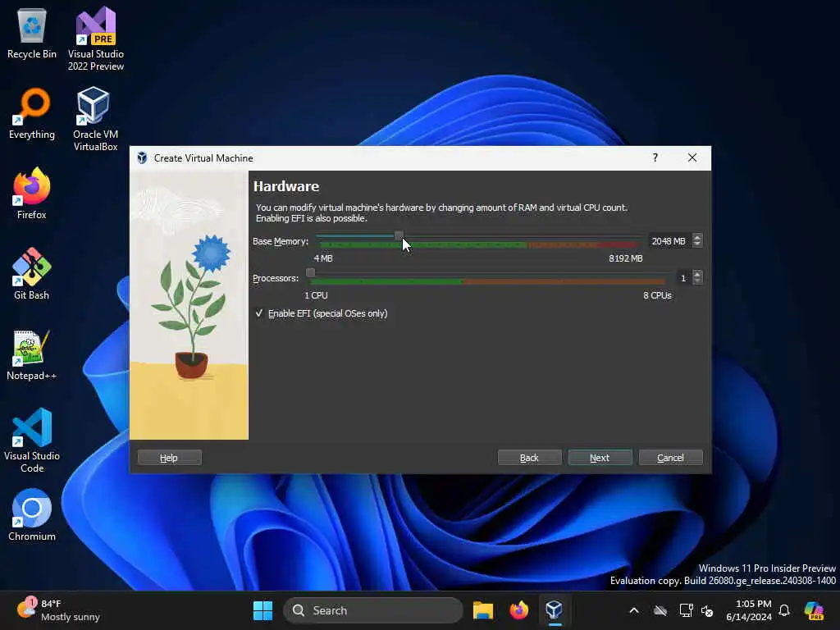This screenshot has height=630, width=840.
Task: Select the Chromium desktop shortcut
Action: point(32,514)
